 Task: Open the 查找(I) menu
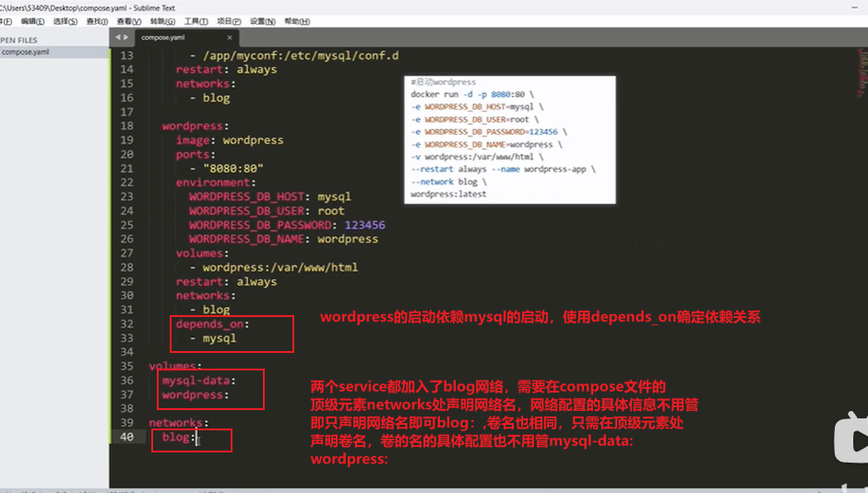tap(98, 21)
